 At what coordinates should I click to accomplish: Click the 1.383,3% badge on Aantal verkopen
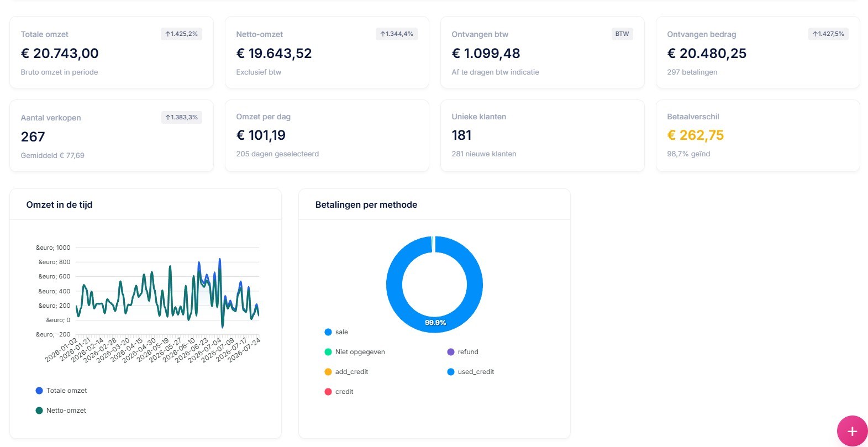click(x=181, y=117)
